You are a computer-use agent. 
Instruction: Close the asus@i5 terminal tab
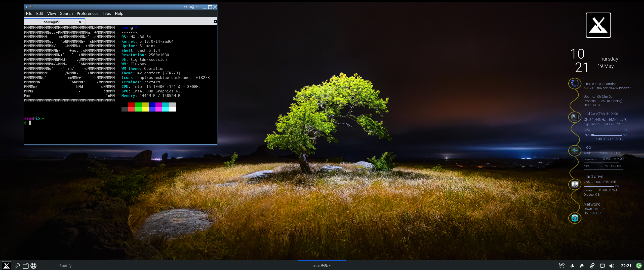(80, 22)
